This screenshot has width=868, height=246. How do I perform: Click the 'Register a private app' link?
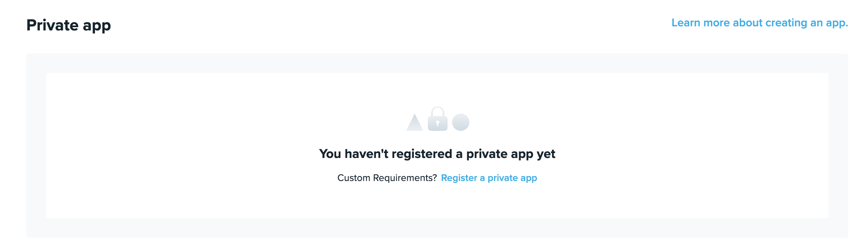(x=489, y=178)
